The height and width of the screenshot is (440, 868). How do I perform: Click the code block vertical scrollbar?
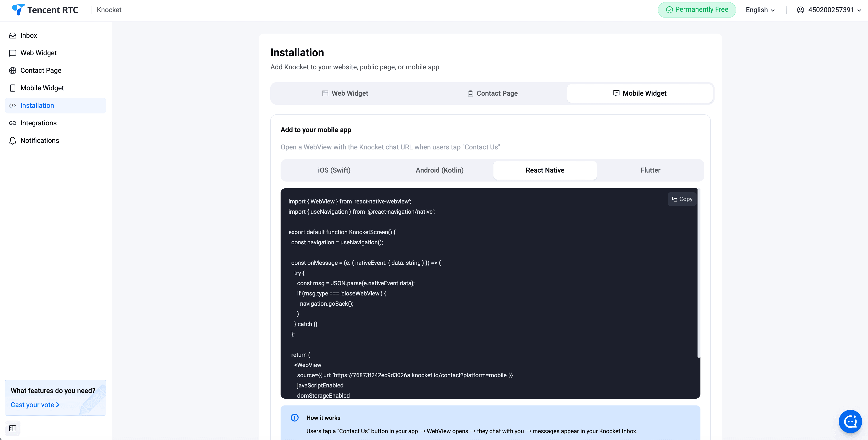[699, 273]
